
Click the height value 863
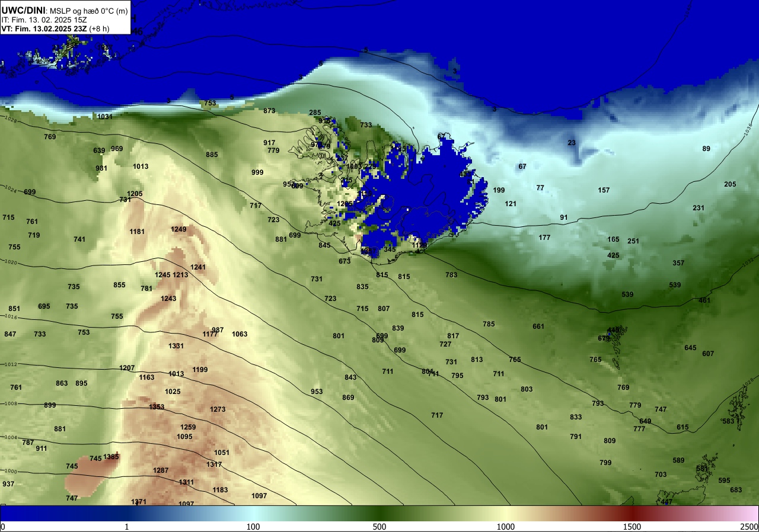coord(62,383)
